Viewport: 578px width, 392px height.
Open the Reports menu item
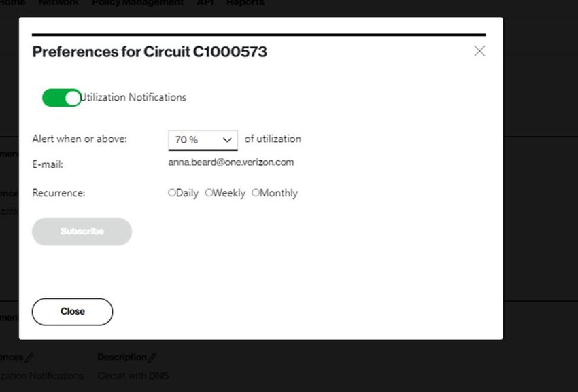click(x=245, y=2)
